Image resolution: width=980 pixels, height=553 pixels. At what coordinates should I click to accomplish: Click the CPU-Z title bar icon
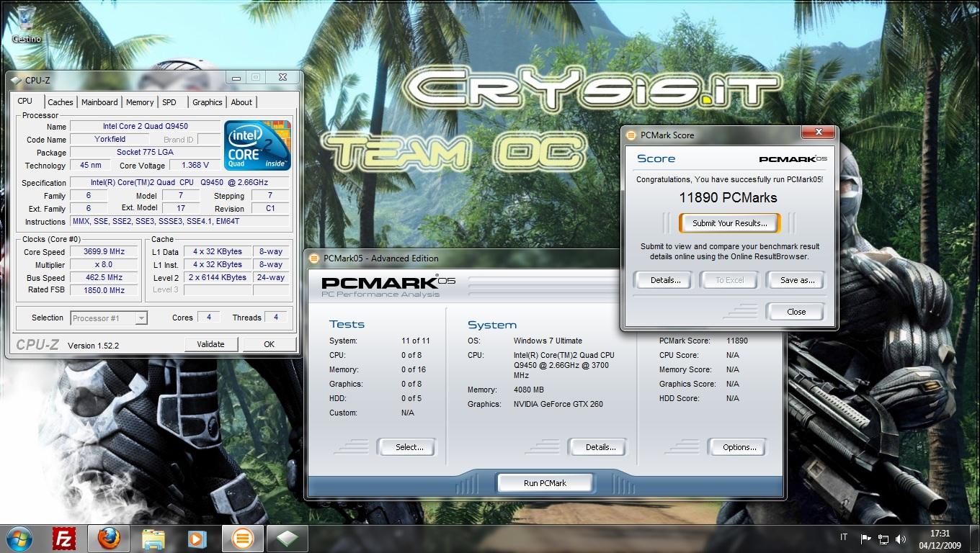[x=17, y=81]
